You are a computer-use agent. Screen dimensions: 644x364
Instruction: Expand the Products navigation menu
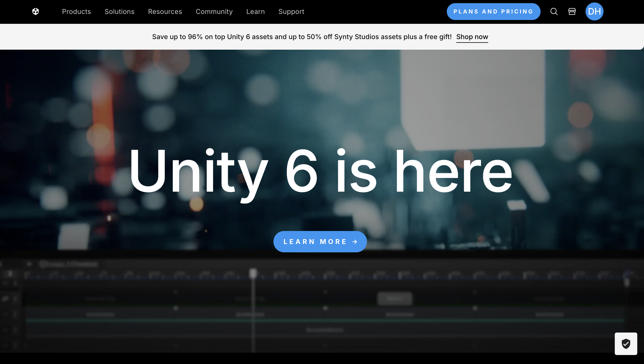click(76, 11)
